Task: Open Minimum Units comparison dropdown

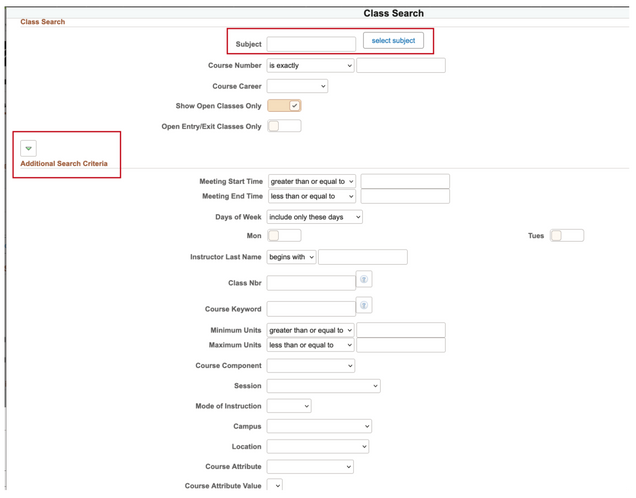Action: click(310, 331)
